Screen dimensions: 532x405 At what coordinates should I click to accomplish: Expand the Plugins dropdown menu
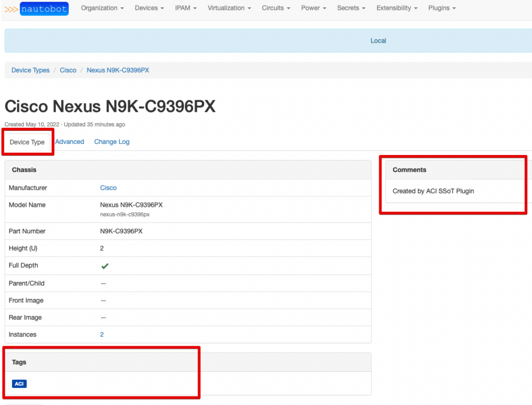coord(442,8)
